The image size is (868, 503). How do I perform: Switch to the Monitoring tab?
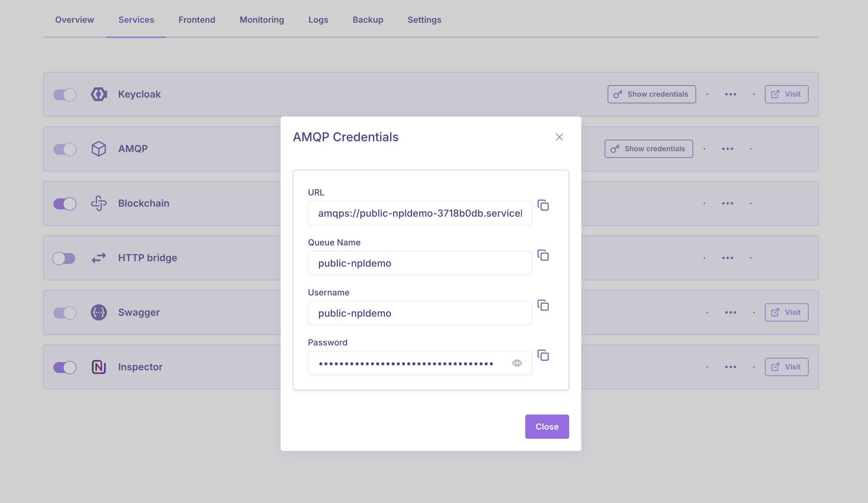(262, 20)
